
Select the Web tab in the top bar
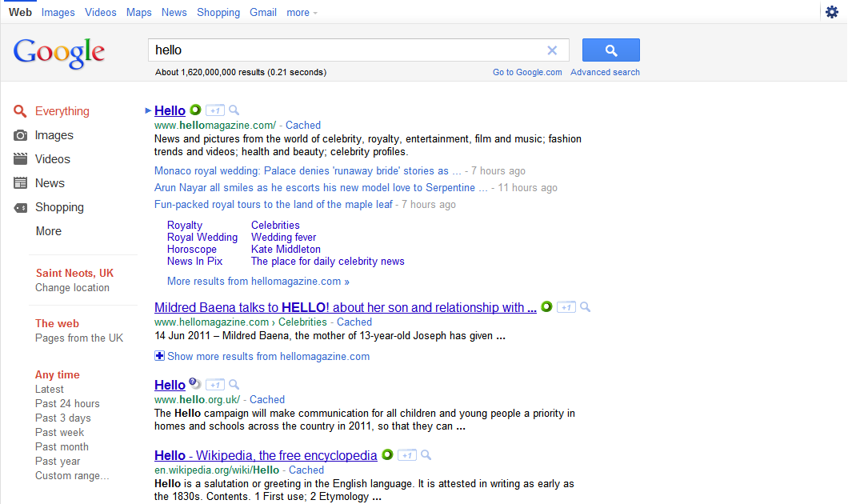point(20,13)
